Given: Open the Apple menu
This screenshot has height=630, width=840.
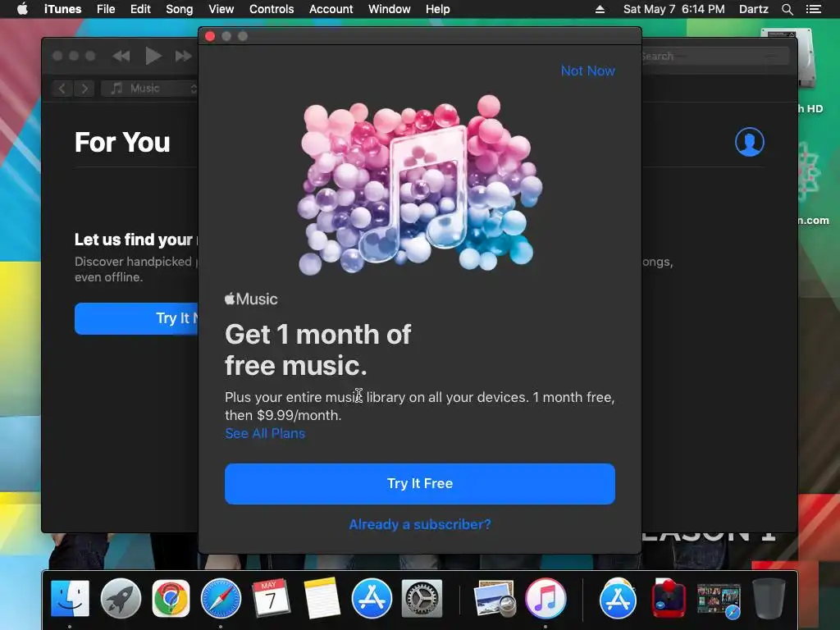Looking at the screenshot, I should (22, 9).
